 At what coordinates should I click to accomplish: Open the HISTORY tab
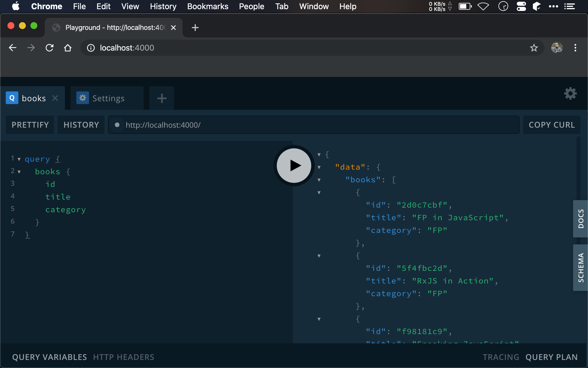(x=81, y=125)
